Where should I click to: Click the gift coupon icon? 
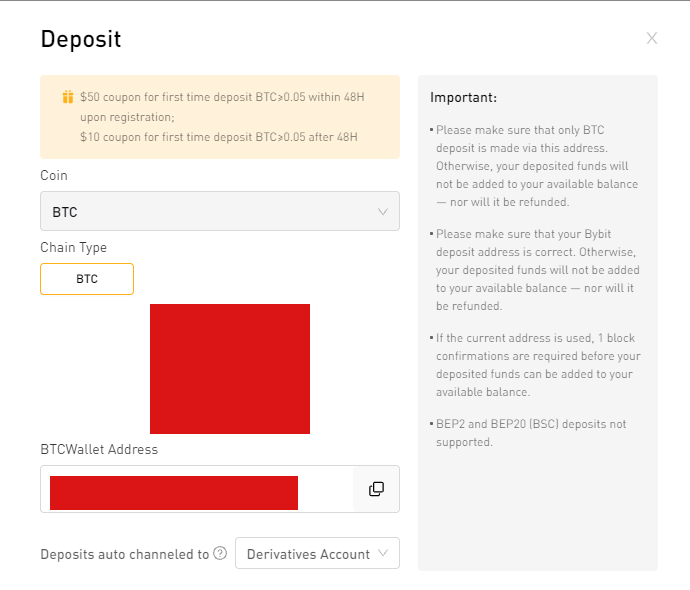[x=68, y=97]
